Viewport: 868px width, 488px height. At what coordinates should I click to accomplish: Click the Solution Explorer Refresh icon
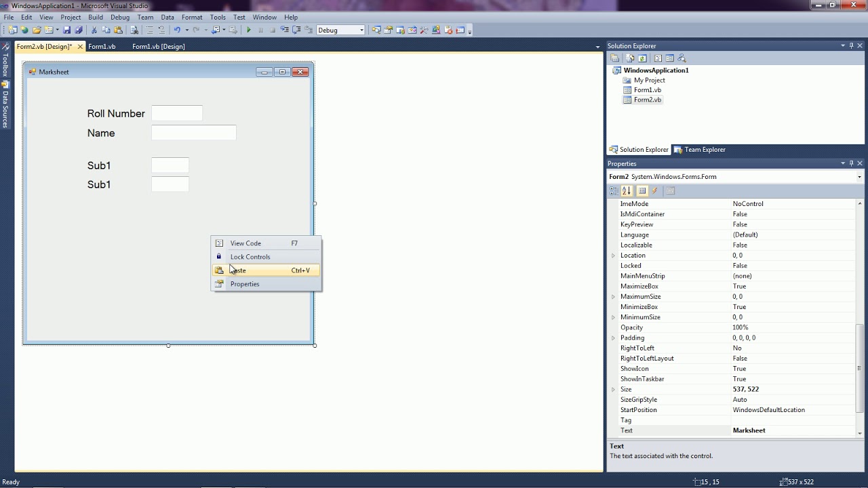[x=642, y=58]
